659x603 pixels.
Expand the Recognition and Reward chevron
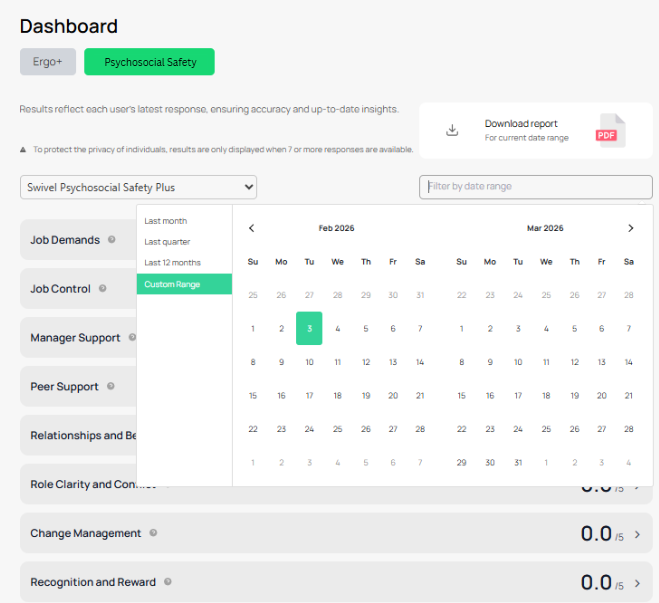638,583
